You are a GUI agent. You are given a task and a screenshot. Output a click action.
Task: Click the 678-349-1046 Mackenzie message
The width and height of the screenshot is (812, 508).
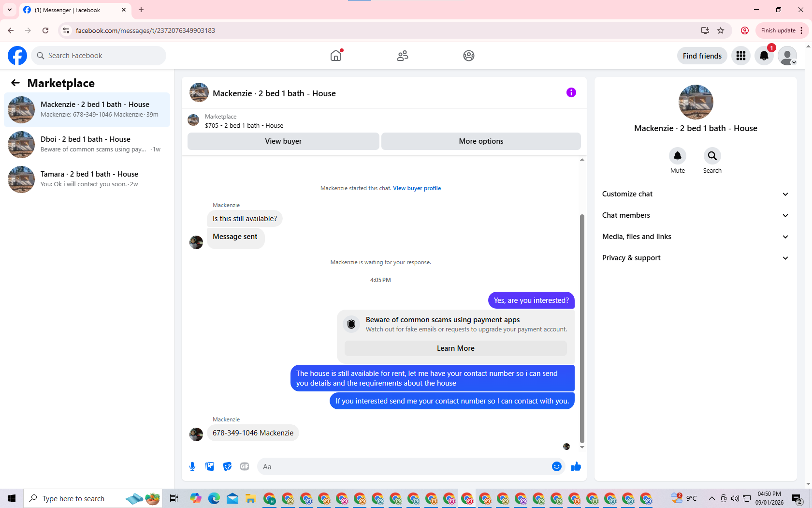point(253,433)
